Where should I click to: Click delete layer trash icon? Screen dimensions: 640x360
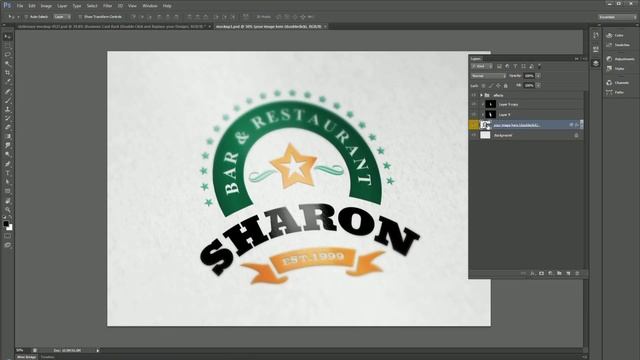tap(577, 273)
